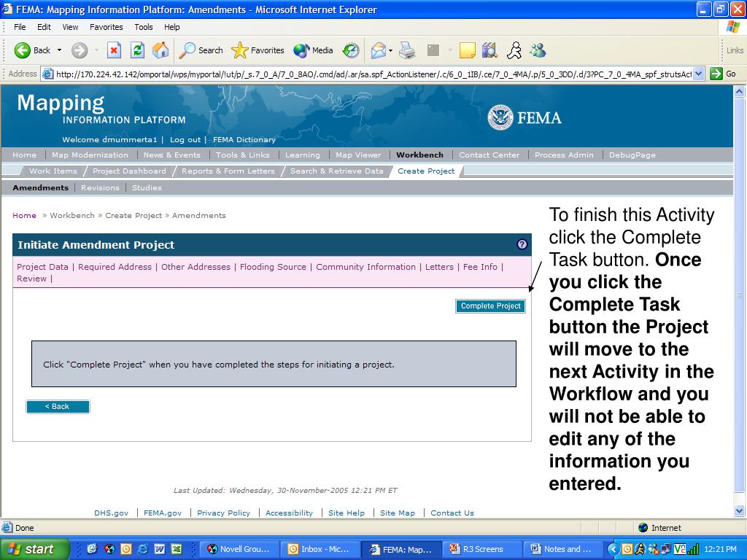
Task: Click the AIM running man toolbar icon
Action: pos(514,50)
